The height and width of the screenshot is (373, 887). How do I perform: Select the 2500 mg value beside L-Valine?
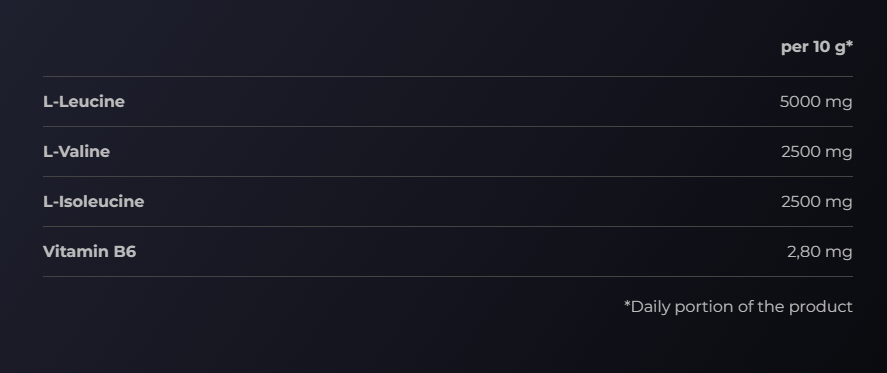click(816, 152)
